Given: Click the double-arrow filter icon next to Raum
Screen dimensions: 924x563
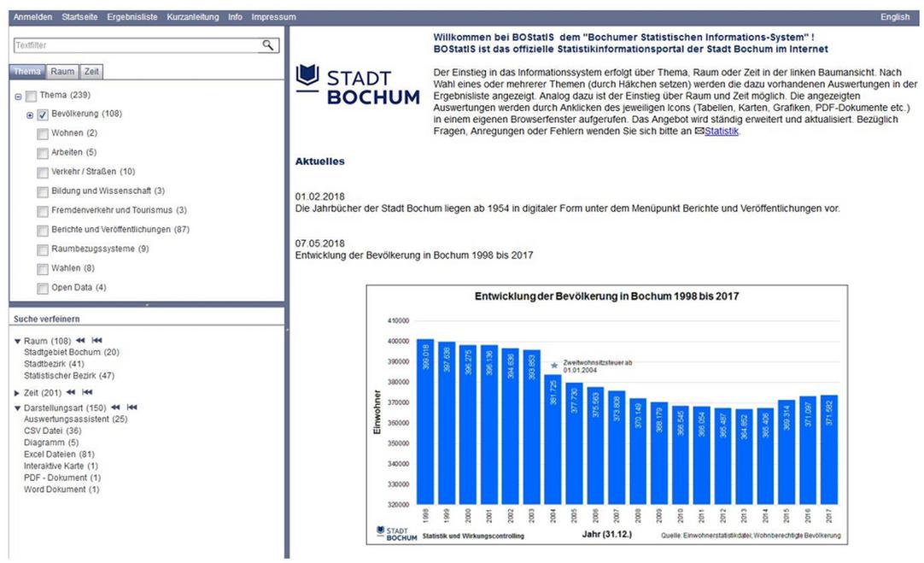Looking at the screenshot, I should (81, 341).
